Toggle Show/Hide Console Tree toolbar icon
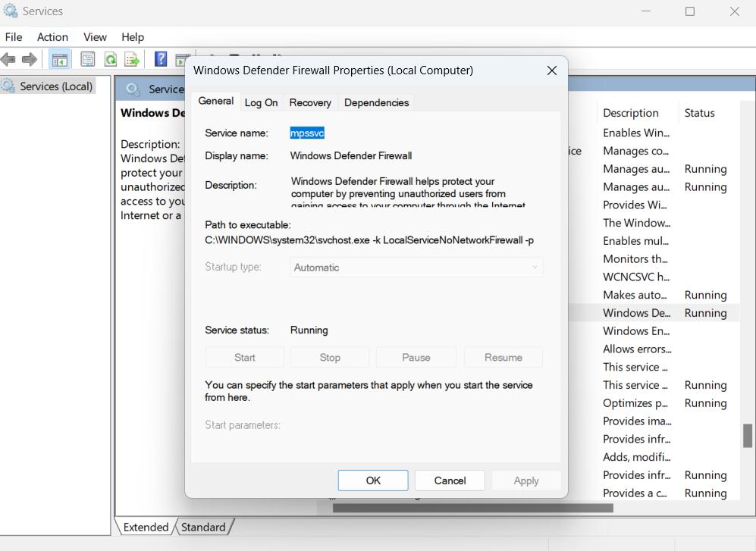The height and width of the screenshot is (551, 756). [59, 60]
